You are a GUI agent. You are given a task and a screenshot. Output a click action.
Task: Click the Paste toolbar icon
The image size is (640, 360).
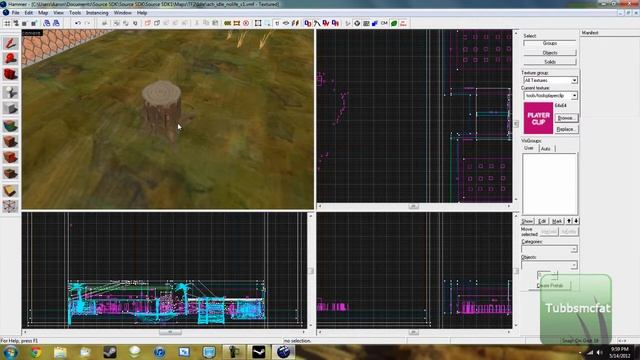[215, 23]
